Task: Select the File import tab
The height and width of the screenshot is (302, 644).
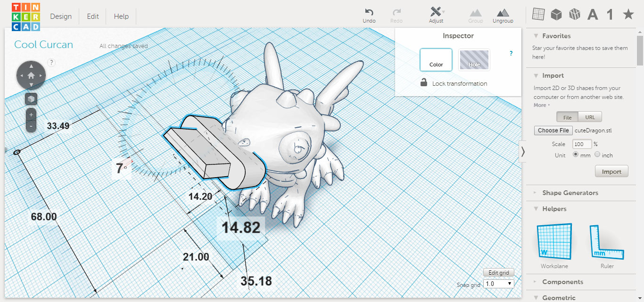Action: [568, 117]
